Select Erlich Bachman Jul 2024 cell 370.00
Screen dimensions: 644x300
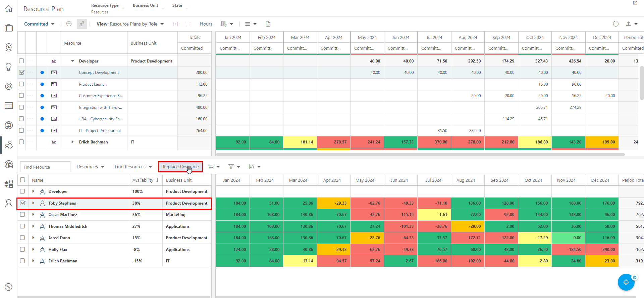point(434,142)
